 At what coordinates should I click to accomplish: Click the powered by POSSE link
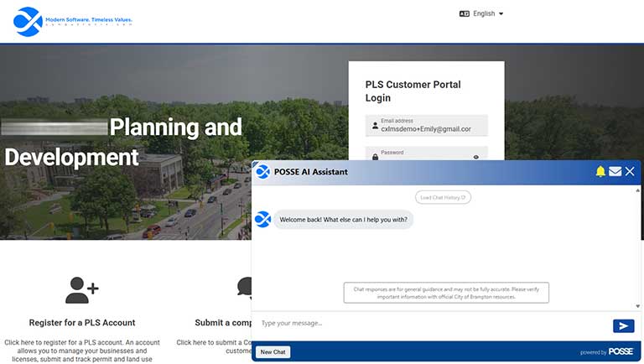607,352
